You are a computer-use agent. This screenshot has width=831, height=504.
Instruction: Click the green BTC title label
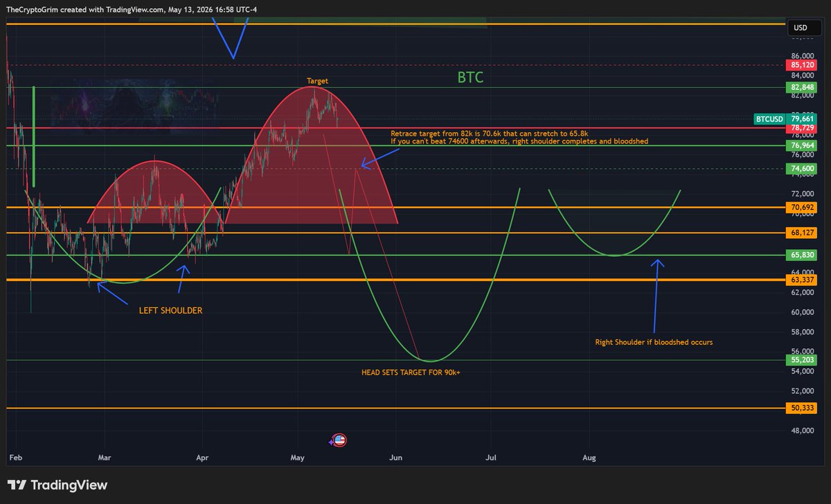point(470,78)
